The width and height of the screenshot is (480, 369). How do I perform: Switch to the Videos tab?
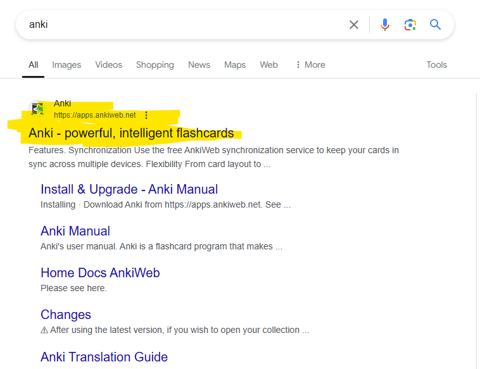[x=109, y=65]
